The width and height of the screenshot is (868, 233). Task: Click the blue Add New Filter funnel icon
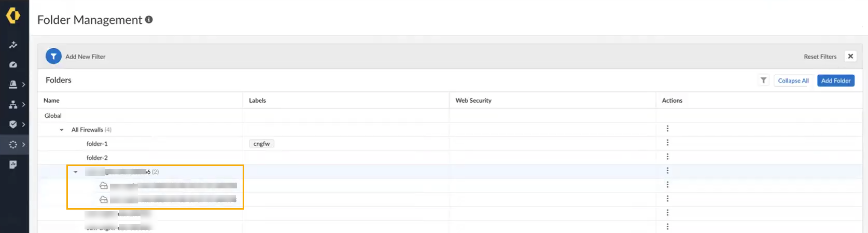point(53,56)
